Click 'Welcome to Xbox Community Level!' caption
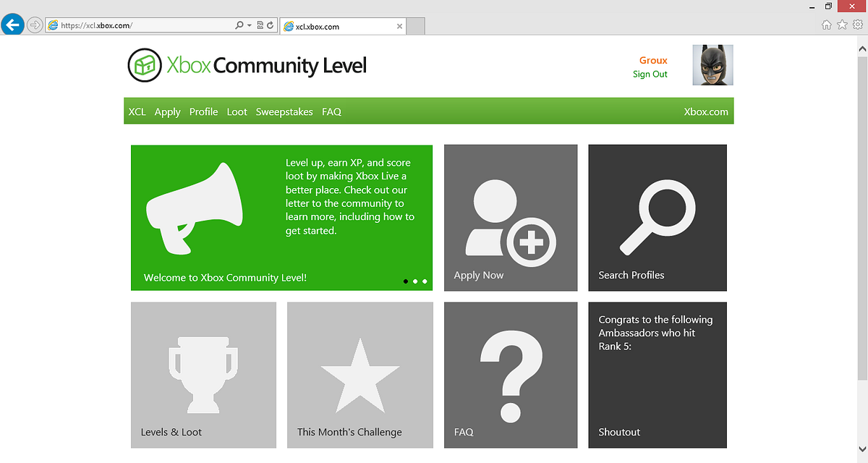The width and height of the screenshot is (868, 463). click(225, 277)
